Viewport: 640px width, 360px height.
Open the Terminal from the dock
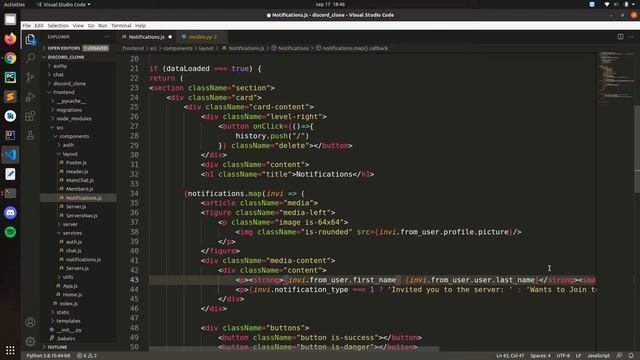click(x=10, y=193)
